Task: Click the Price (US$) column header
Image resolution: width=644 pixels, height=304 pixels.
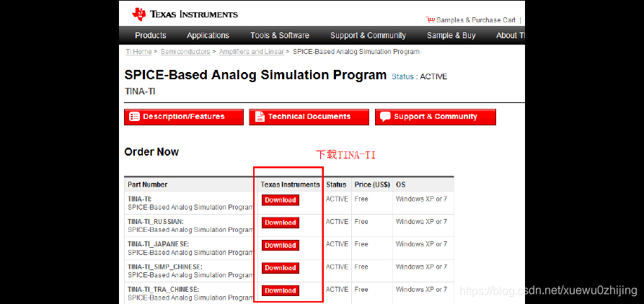Action: [372, 184]
